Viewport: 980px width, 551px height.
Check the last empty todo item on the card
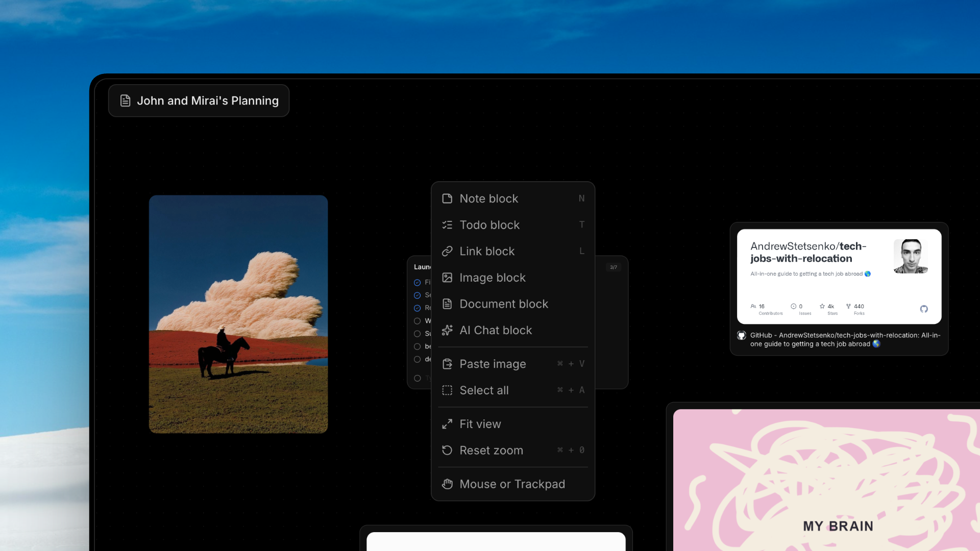coord(417,378)
